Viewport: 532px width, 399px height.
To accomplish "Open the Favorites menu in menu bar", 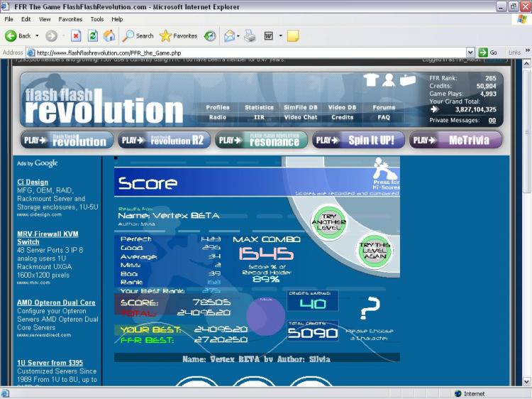I will [70, 19].
